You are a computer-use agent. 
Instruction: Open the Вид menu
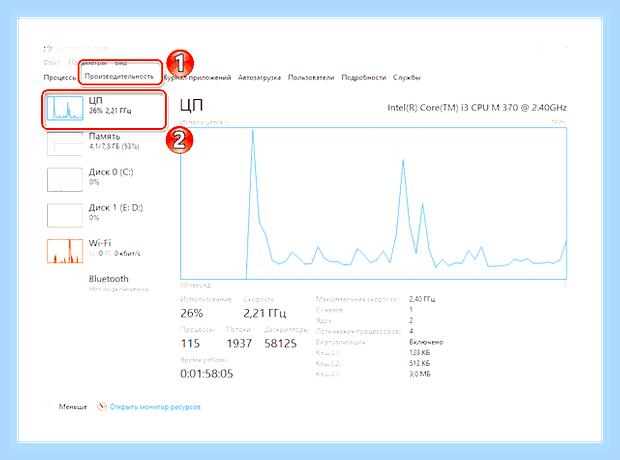tap(121, 63)
